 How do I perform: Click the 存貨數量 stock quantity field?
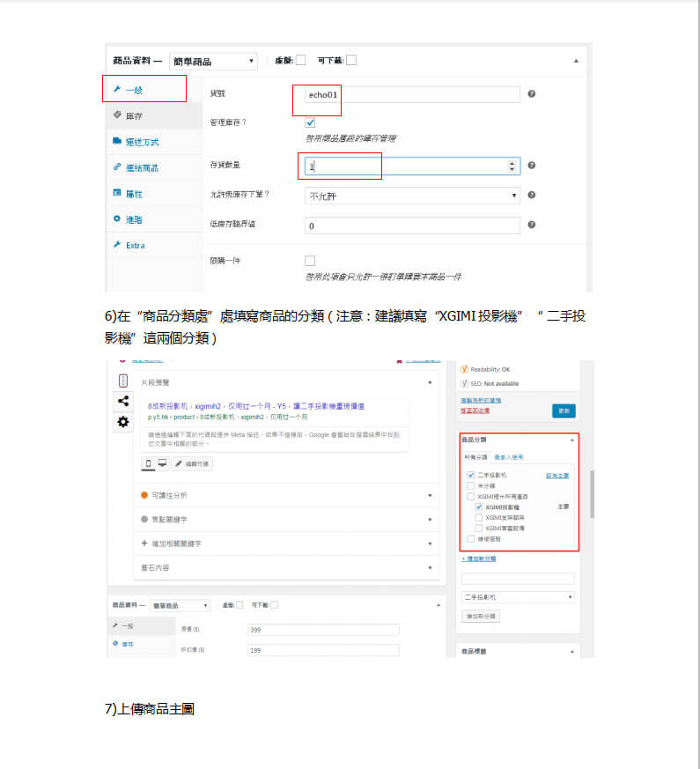[412, 166]
